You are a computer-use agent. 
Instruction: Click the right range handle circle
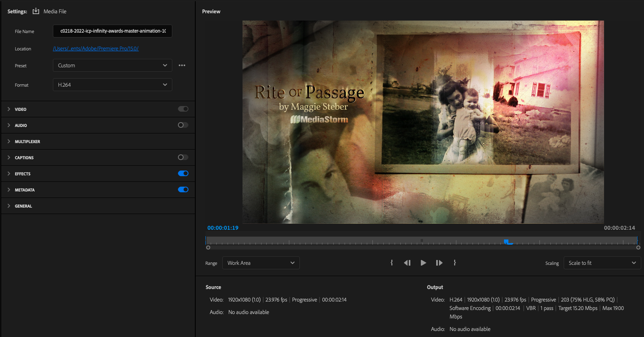click(x=638, y=248)
